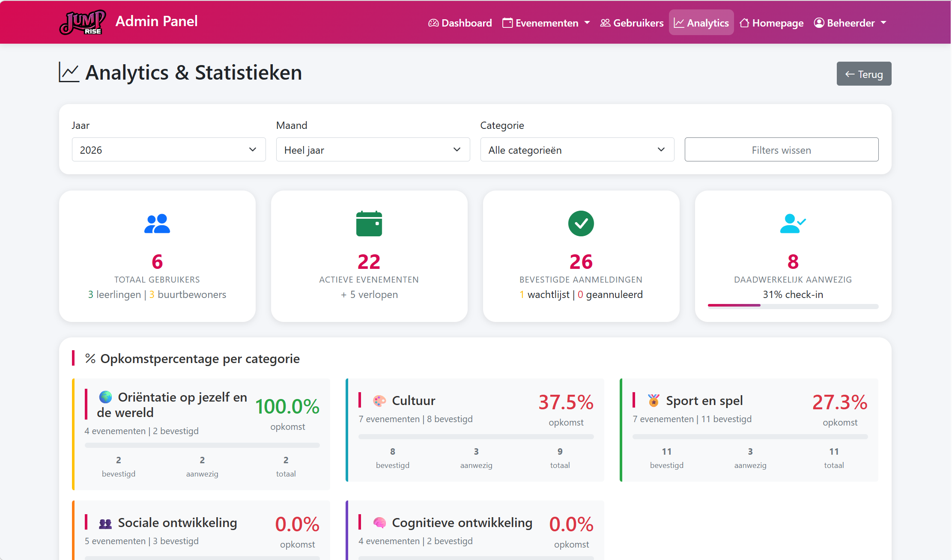Click the JumpRise logo
The width and height of the screenshot is (952, 560).
click(x=83, y=22)
